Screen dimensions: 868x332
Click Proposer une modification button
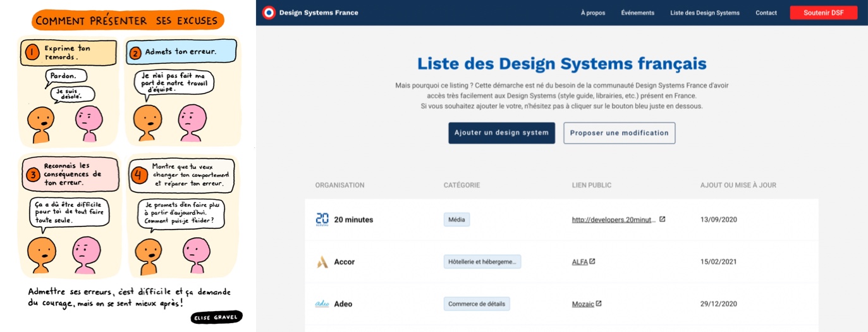(x=619, y=133)
